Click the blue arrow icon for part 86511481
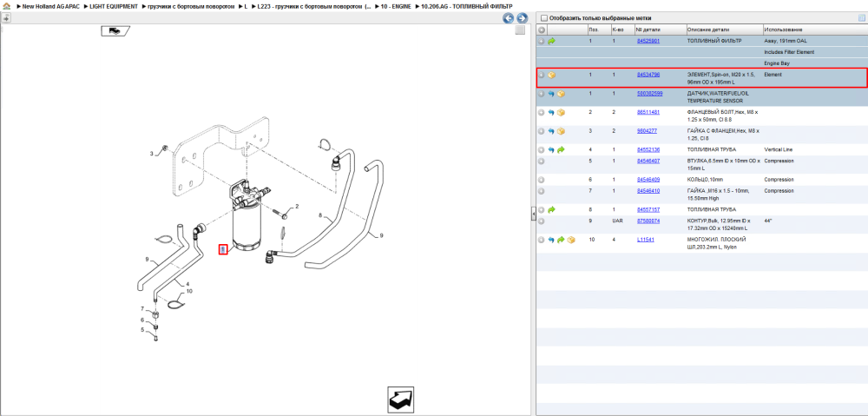The image size is (868, 416). [551, 112]
